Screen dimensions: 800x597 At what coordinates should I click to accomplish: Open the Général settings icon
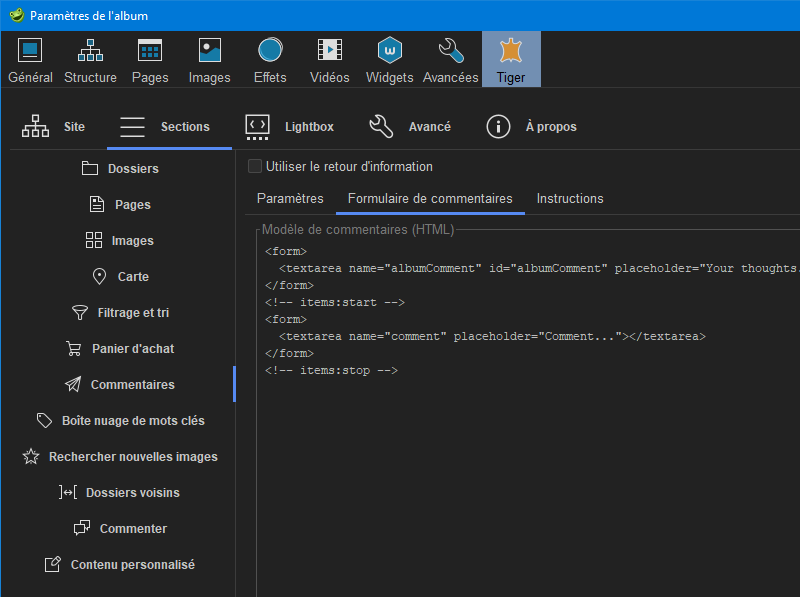click(x=30, y=59)
